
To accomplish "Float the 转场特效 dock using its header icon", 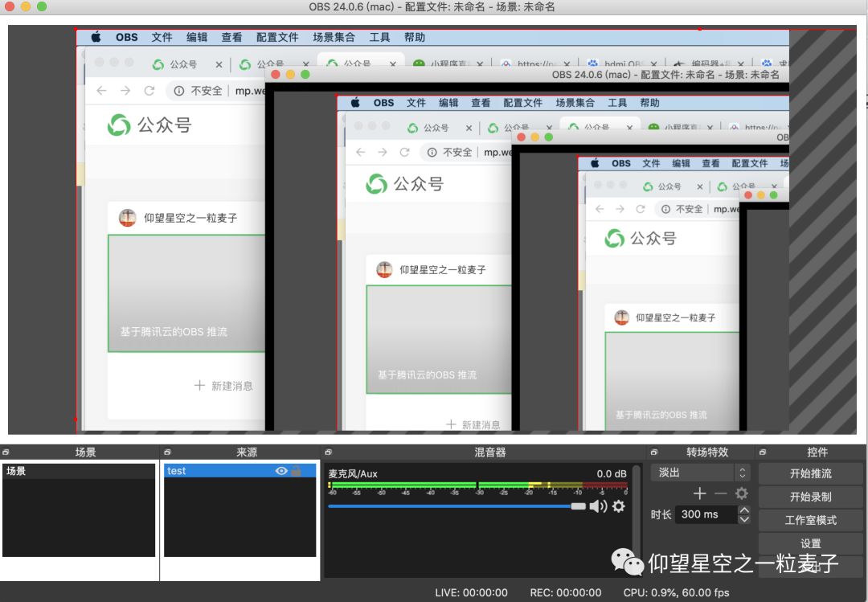I will coord(653,452).
